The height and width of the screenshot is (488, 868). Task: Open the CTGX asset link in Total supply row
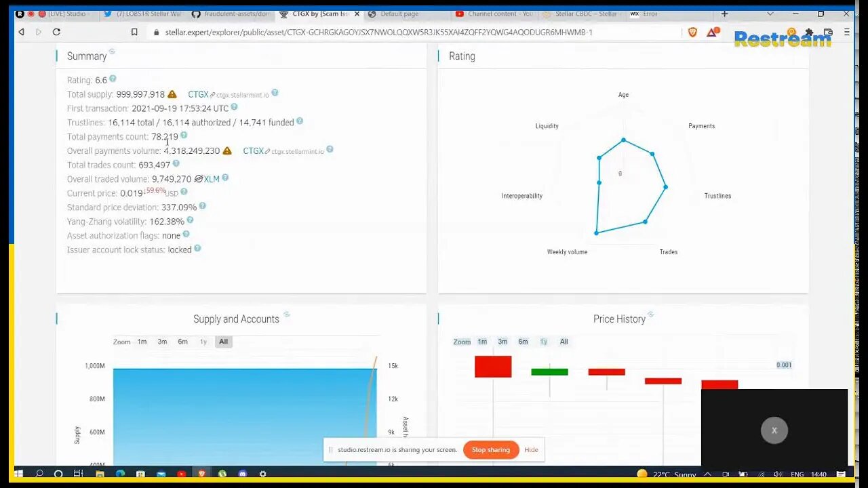pyautogui.click(x=198, y=95)
